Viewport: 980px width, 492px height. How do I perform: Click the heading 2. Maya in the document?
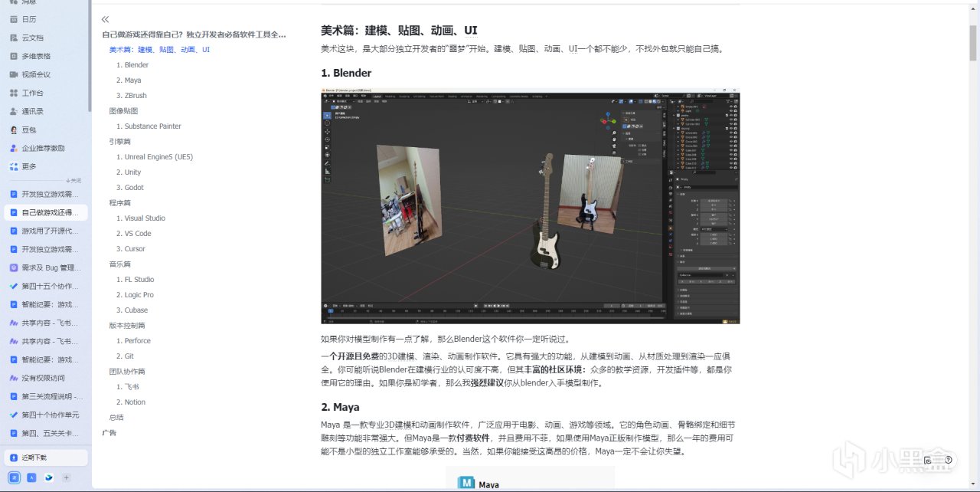[x=340, y=407]
